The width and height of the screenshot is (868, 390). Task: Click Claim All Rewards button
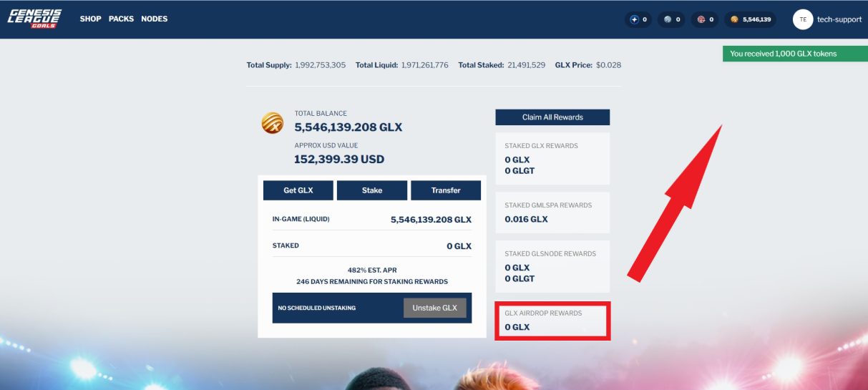pos(552,117)
